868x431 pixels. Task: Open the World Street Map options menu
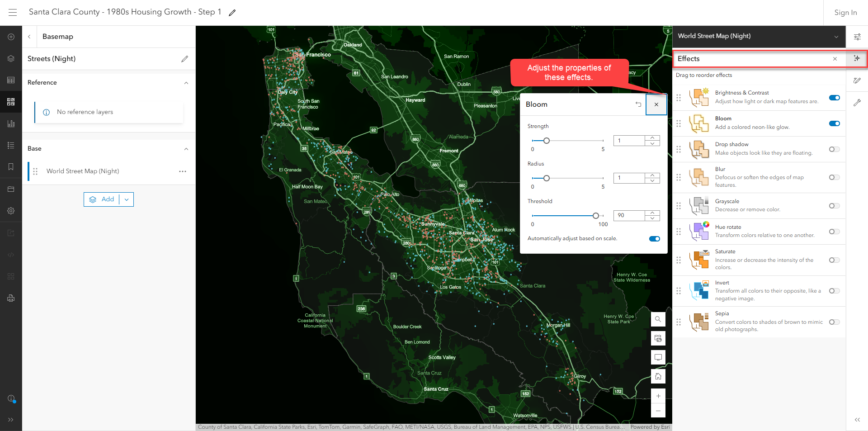point(183,171)
